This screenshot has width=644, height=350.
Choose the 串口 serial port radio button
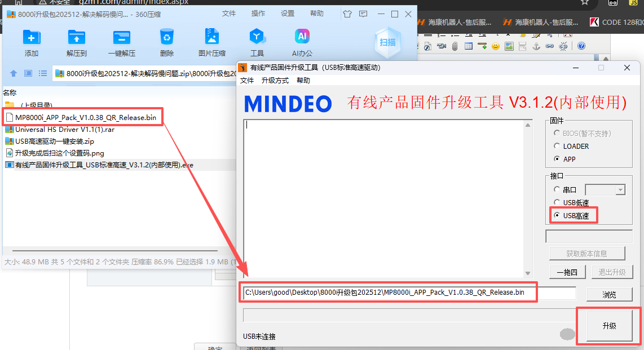pyautogui.click(x=557, y=190)
